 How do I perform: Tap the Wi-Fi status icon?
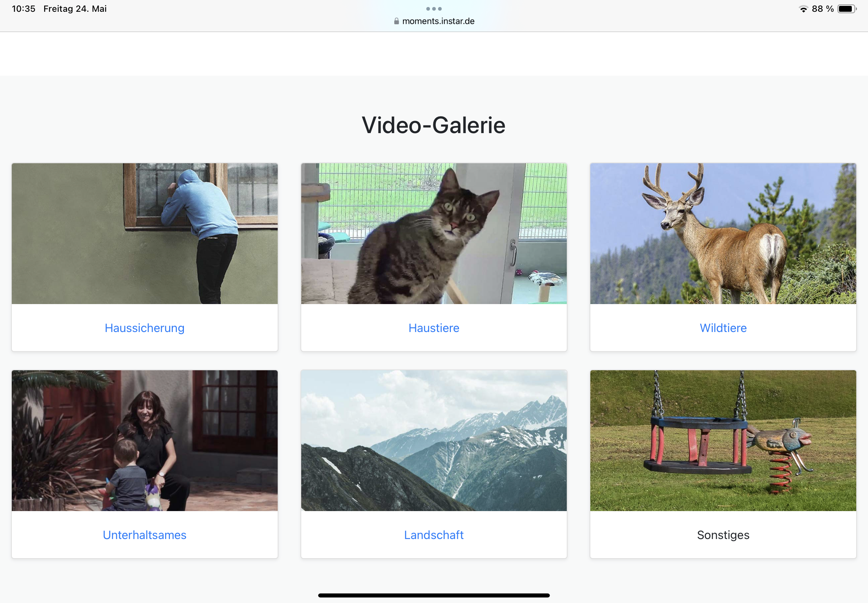click(803, 9)
